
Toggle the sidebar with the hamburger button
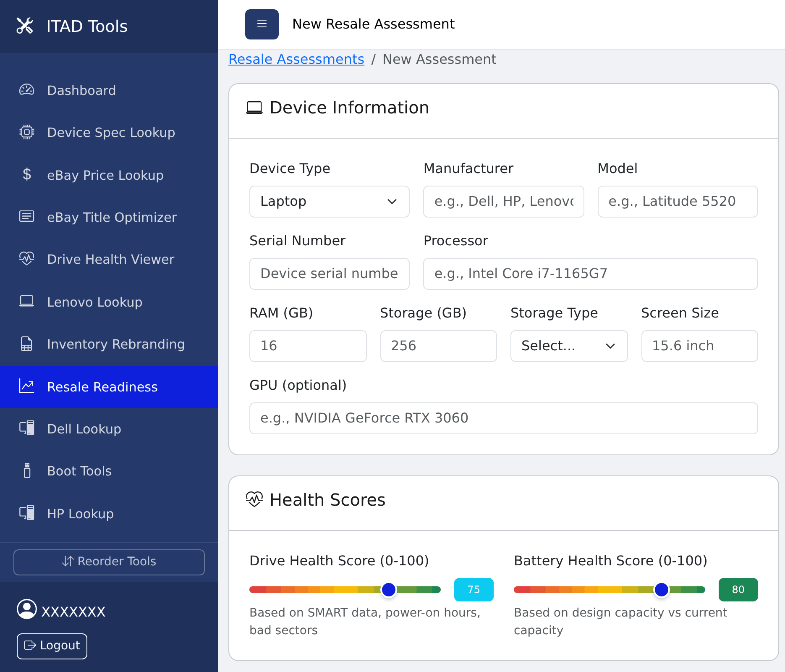coord(262,24)
